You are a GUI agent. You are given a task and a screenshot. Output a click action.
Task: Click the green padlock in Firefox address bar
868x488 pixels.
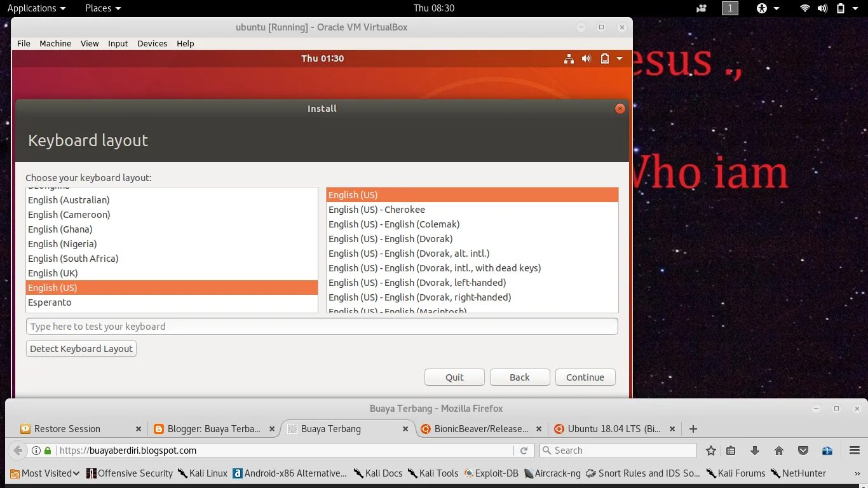[x=48, y=451]
